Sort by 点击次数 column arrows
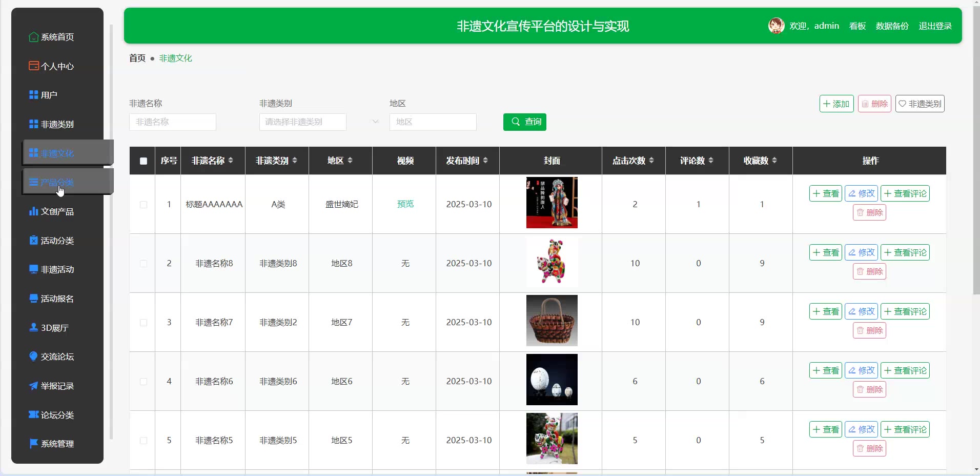The height and width of the screenshot is (476, 980). (x=651, y=161)
